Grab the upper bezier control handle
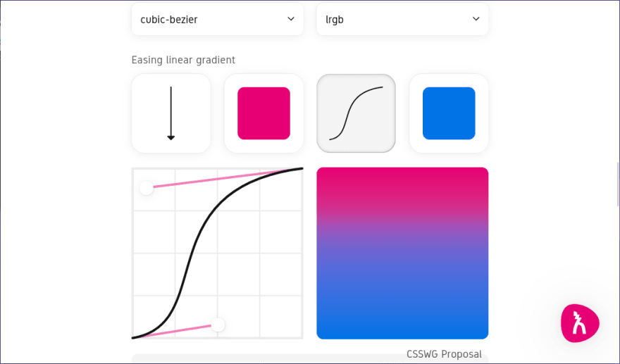Screen dimensions: 620x364 tap(147, 188)
